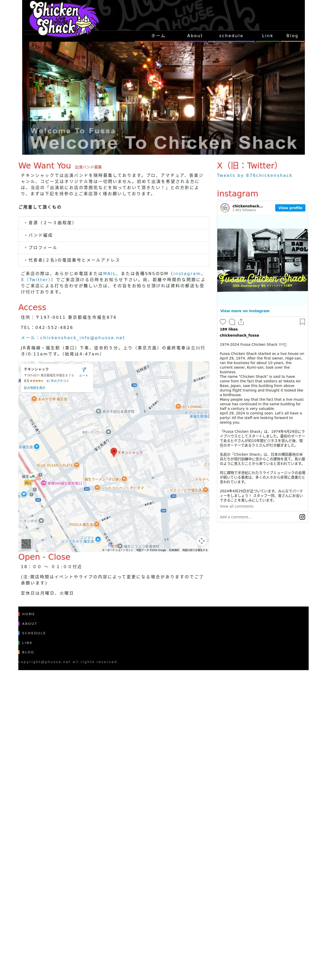Click the Instagram profile avatar

click(x=225, y=208)
